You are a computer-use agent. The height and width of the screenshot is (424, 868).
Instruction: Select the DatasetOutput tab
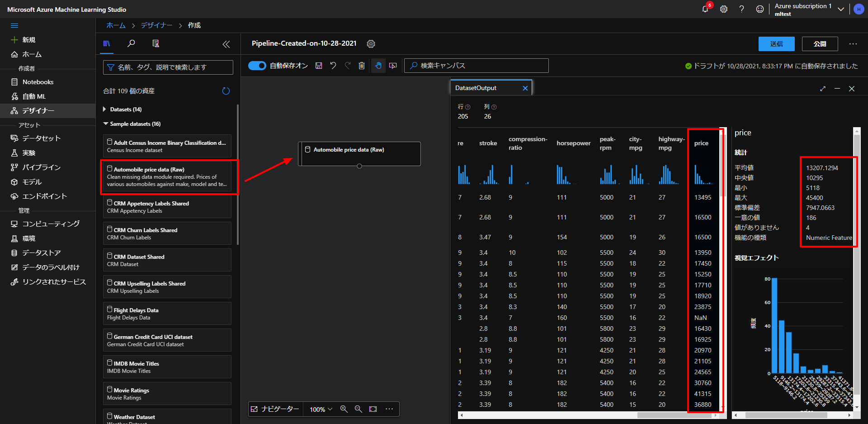pyautogui.click(x=476, y=88)
